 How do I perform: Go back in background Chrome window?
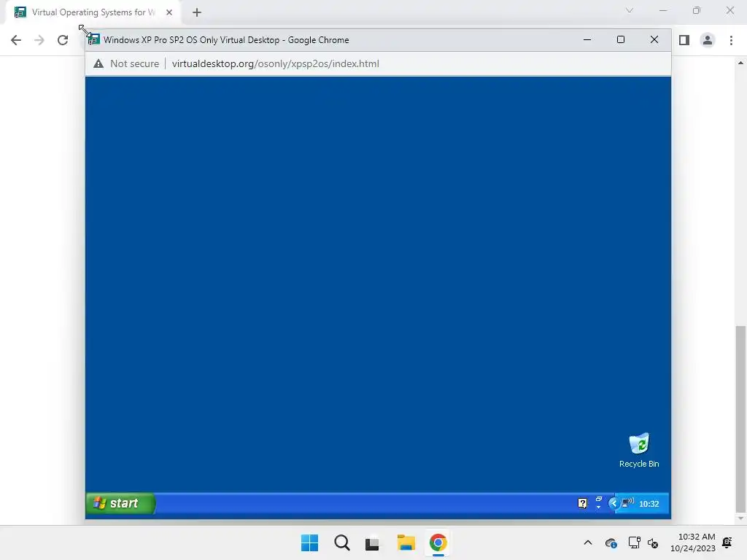pos(16,40)
